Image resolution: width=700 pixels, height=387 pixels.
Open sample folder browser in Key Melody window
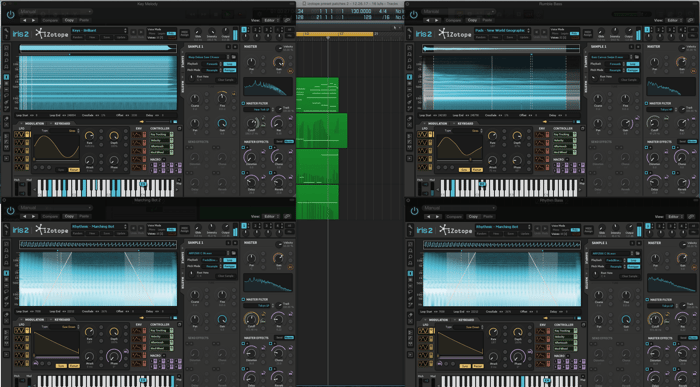tap(233, 57)
